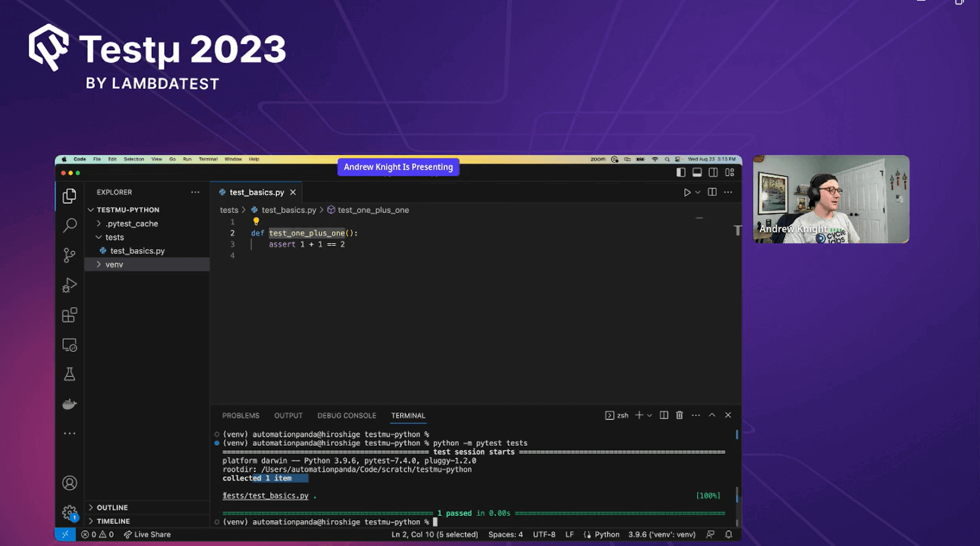Image resolution: width=980 pixels, height=546 pixels.
Task: Open run options dropdown beside play icon
Action: [698, 192]
